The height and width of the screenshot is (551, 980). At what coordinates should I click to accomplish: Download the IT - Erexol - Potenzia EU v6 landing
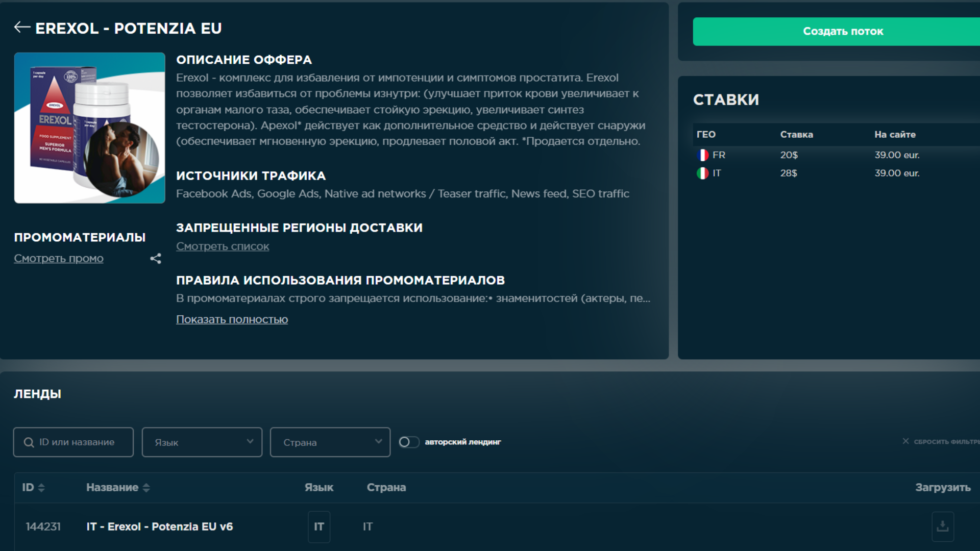pos(943,526)
